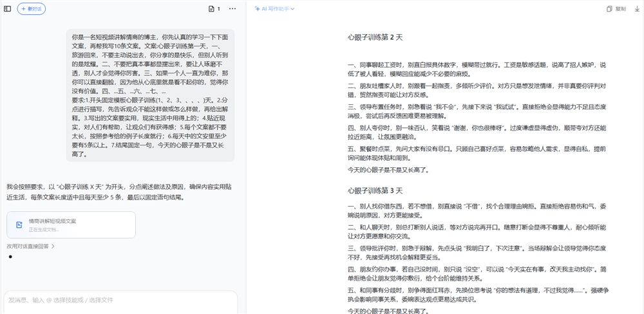
Task: Toggle the left sidebar panel icon
Action: 8,9
